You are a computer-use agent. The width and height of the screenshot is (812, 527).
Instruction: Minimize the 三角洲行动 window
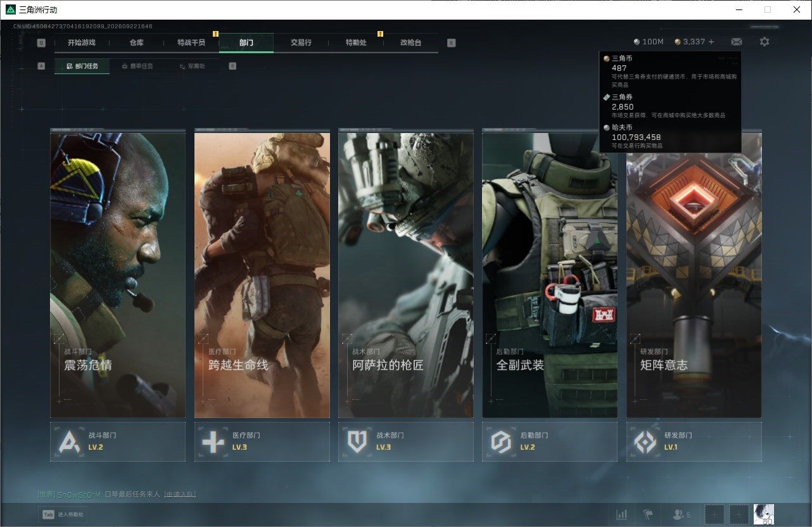pyautogui.click(x=739, y=10)
